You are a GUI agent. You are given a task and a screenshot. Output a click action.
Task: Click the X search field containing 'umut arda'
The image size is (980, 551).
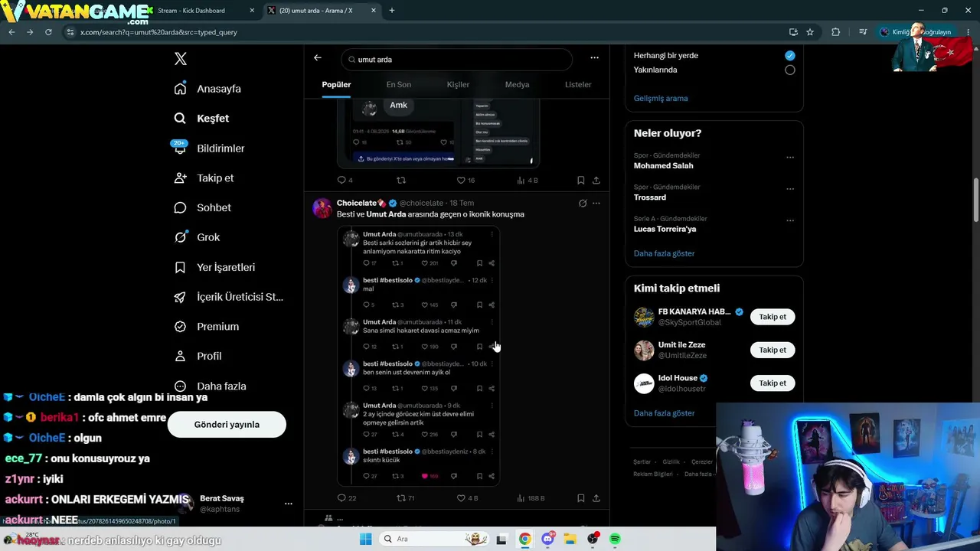tap(457, 60)
